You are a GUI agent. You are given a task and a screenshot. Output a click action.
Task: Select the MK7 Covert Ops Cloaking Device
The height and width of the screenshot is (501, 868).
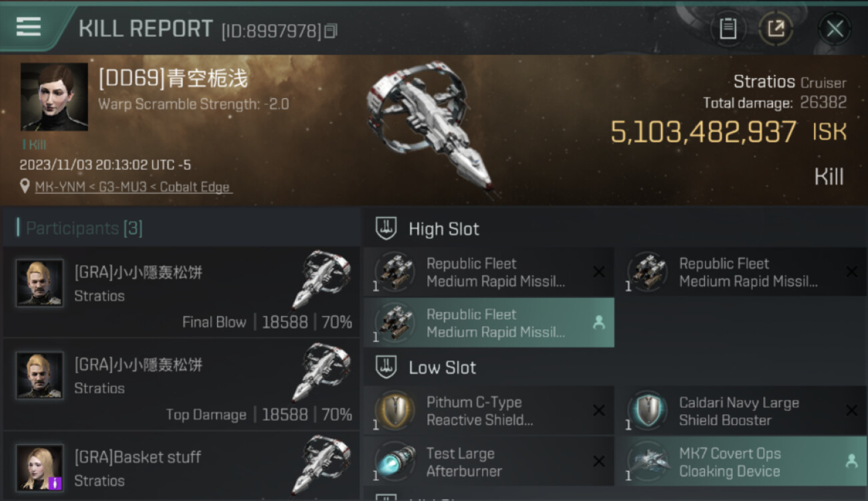click(x=740, y=462)
